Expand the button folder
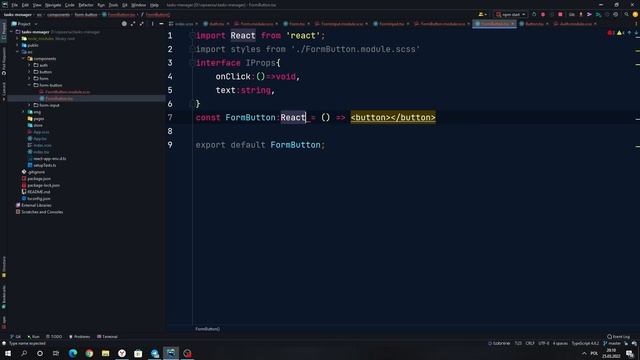This screenshot has width=640, height=360. [x=29, y=72]
